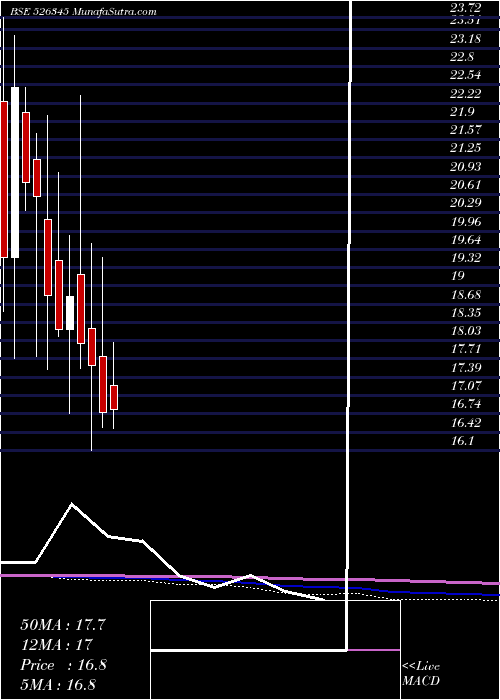This screenshot has width=500, height=700.
Task: Select the 16.42 price label
Action: tap(466, 422)
